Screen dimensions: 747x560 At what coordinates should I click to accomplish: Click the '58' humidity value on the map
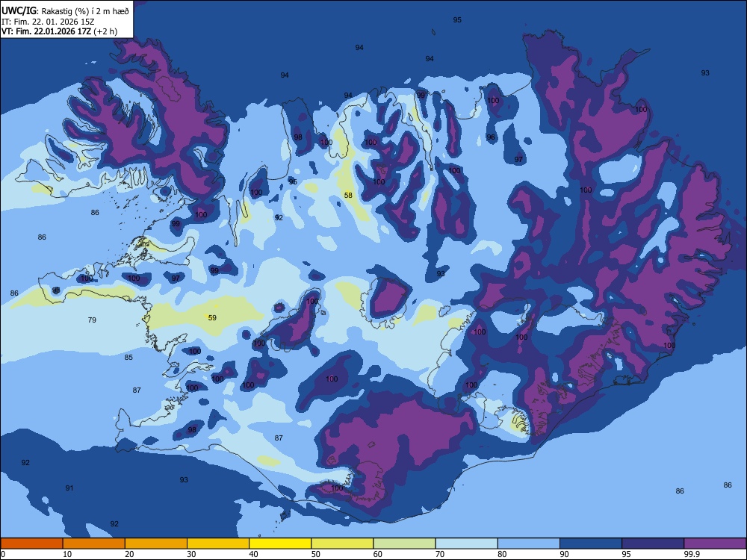(x=348, y=195)
